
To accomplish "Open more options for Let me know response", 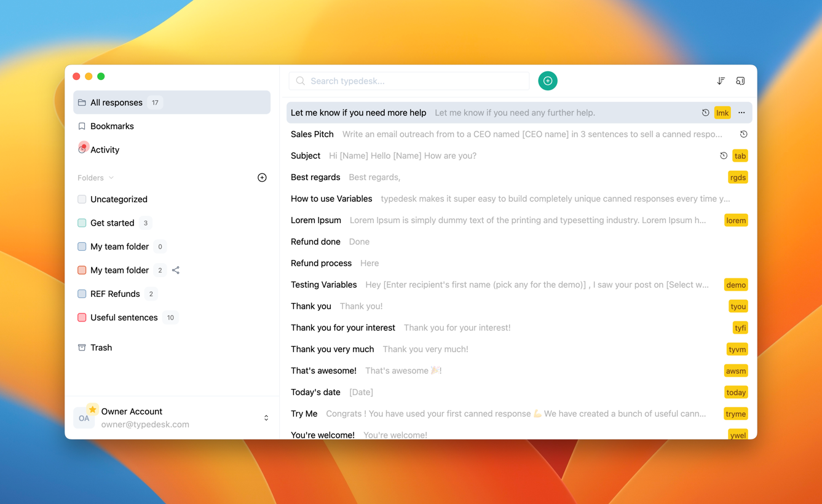I will [x=741, y=112].
